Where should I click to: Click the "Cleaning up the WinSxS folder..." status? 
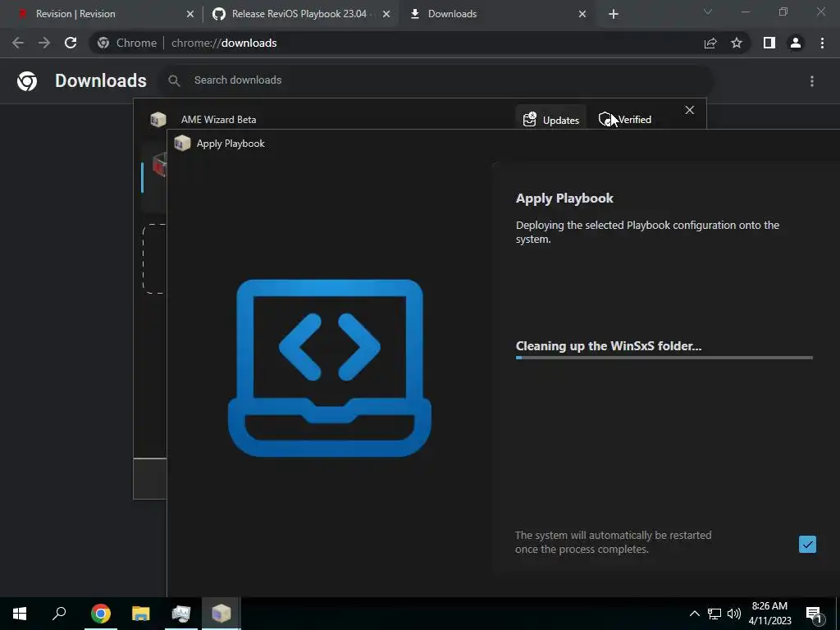click(x=609, y=346)
